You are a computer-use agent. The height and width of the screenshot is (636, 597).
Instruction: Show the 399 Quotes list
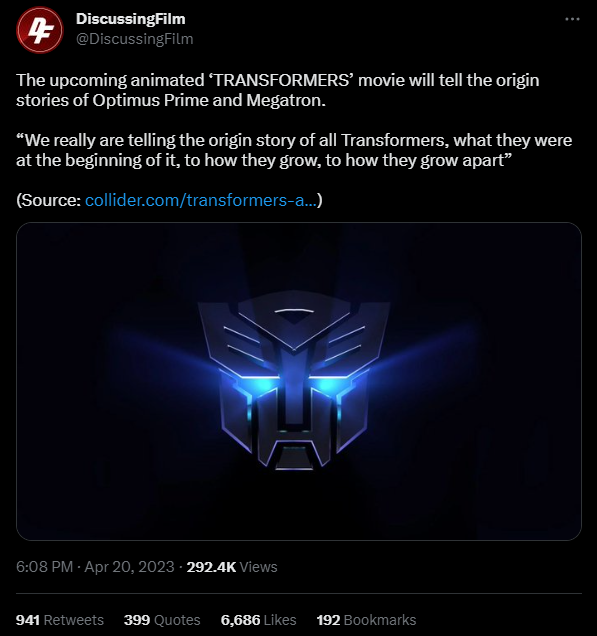(x=162, y=620)
